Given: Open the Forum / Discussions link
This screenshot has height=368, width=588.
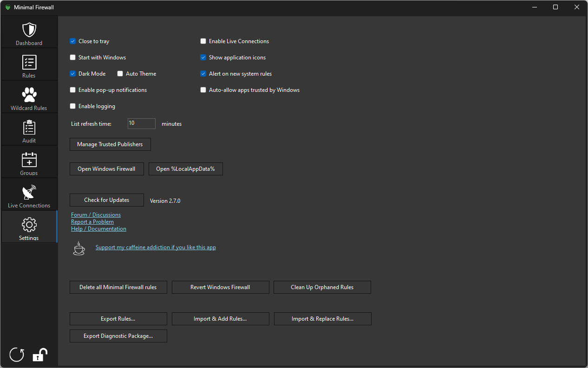Looking at the screenshot, I should (96, 215).
